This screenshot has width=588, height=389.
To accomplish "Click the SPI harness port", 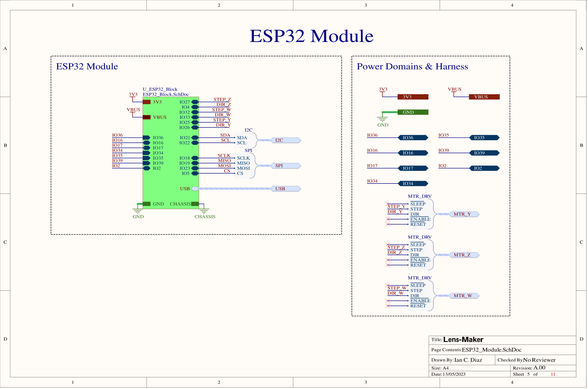I will click(x=286, y=166).
